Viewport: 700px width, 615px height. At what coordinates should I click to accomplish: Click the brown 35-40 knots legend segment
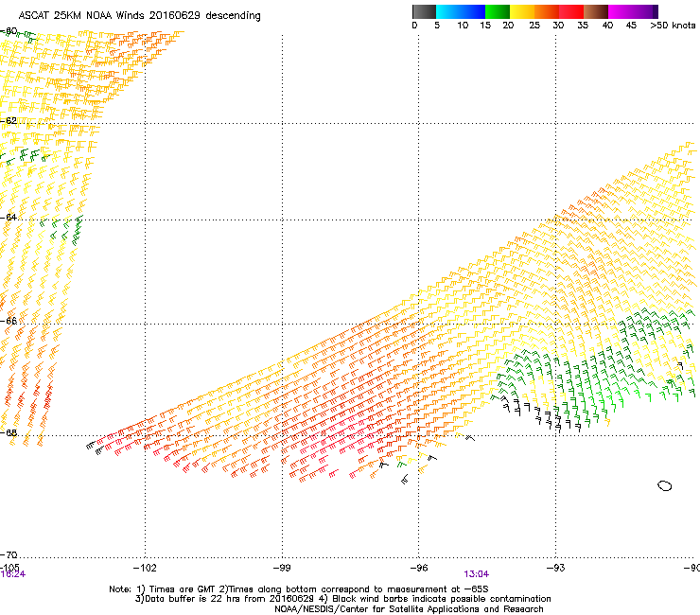[x=596, y=11]
